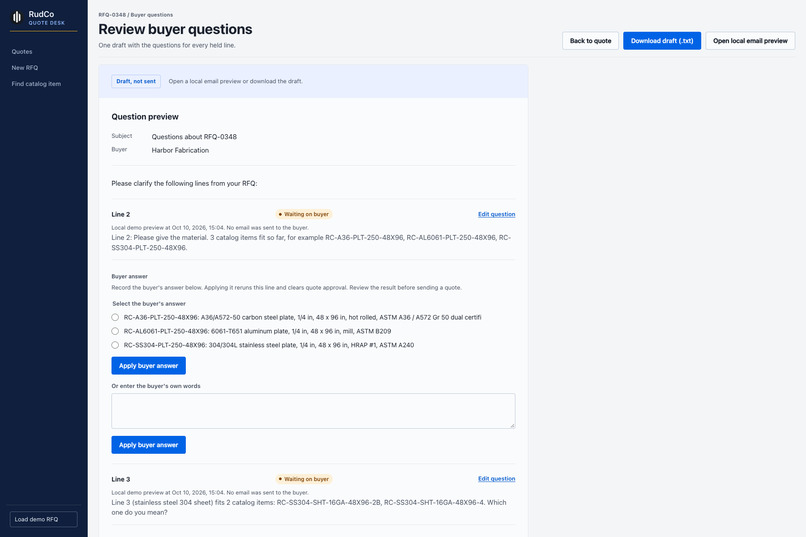This screenshot has width=806, height=537.
Task: Edit question for Line 2
Action: [x=497, y=214]
